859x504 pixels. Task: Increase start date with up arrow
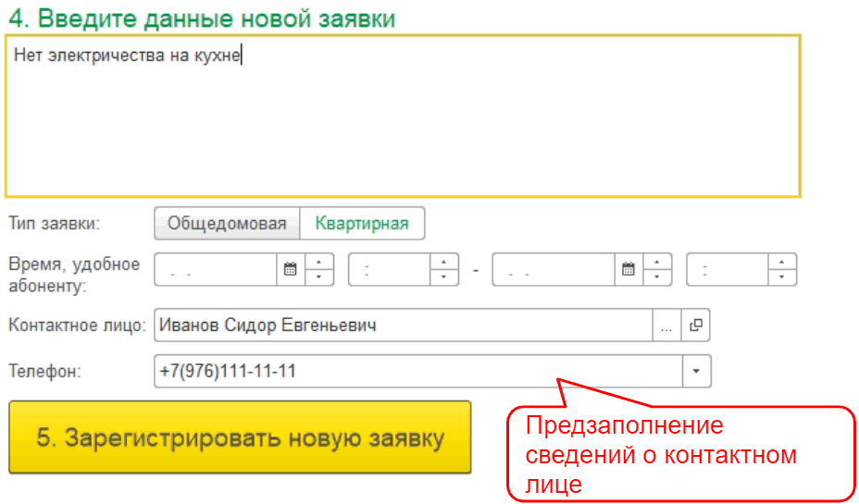click(x=318, y=262)
